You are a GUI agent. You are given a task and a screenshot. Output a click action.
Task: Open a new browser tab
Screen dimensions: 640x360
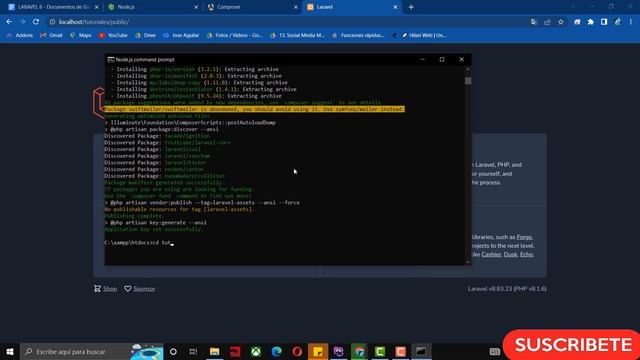tap(411, 7)
